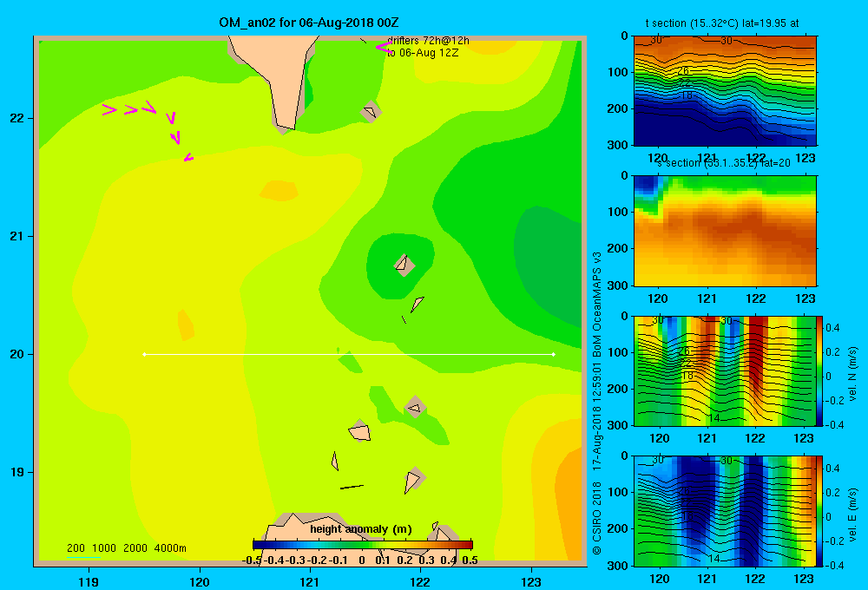Select the 'drifters 72h@12h' label

click(x=428, y=41)
